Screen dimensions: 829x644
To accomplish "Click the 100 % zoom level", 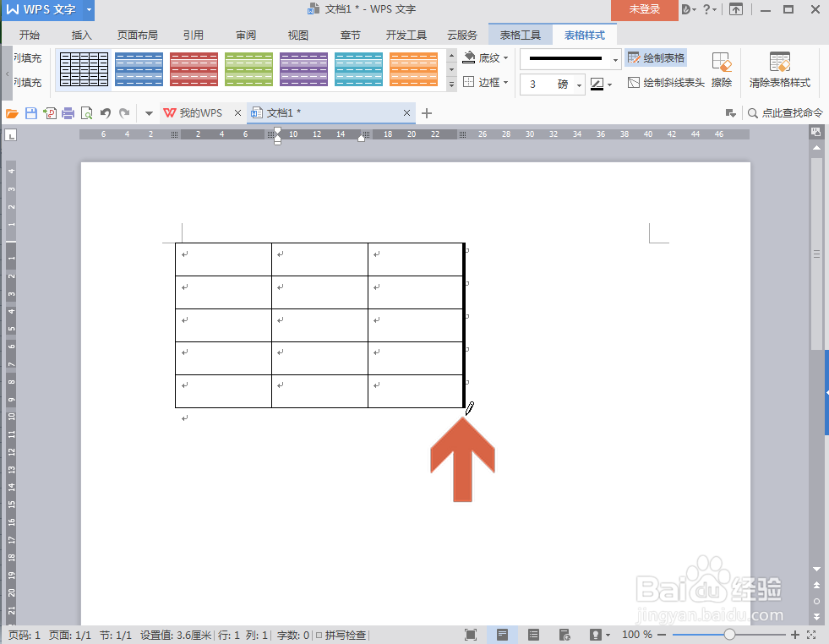I will (x=636, y=635).
